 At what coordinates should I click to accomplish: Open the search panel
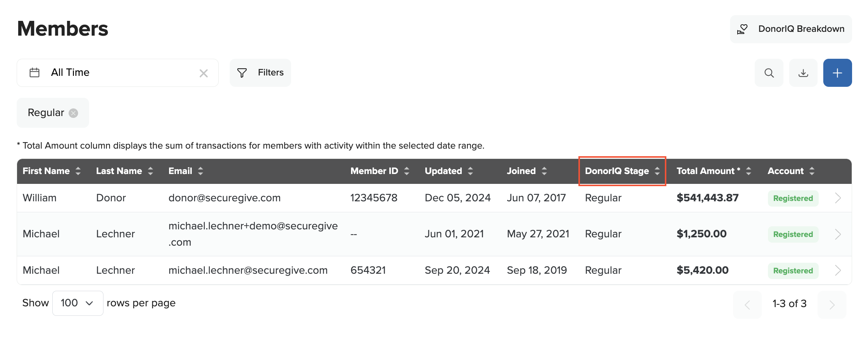[x=769, y=72]
